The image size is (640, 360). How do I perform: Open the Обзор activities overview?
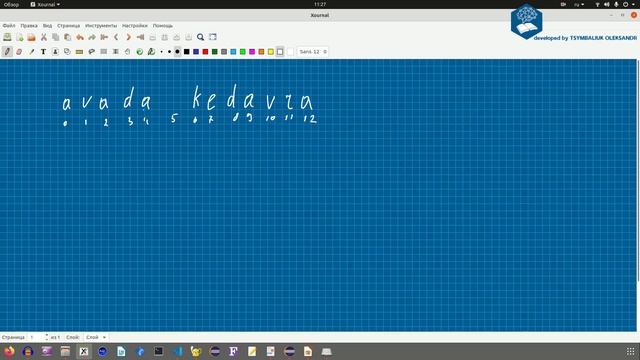[11, 4]
